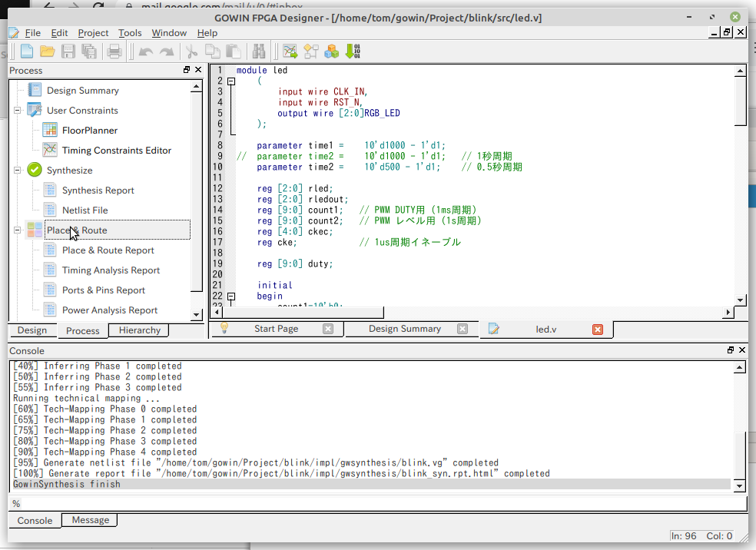Close the Process panel
This screenshot has height=550, width=756.
(x=198, y=70)
